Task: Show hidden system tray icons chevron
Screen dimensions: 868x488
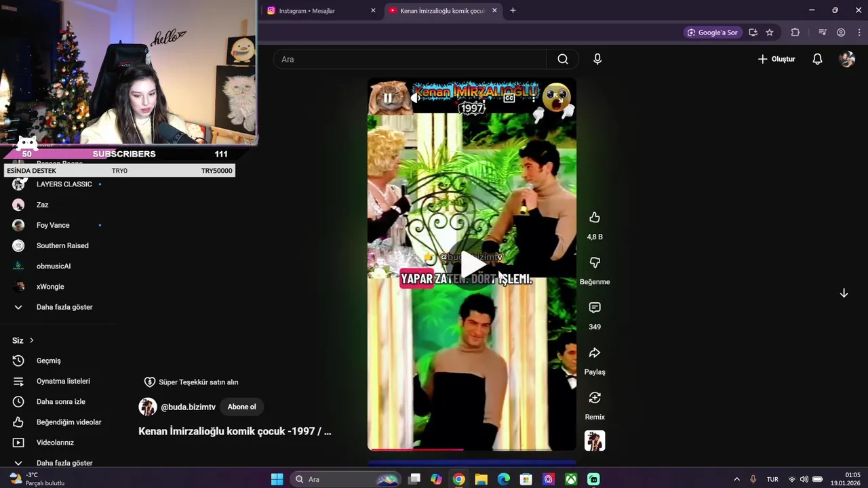Action: coord(737,479)
